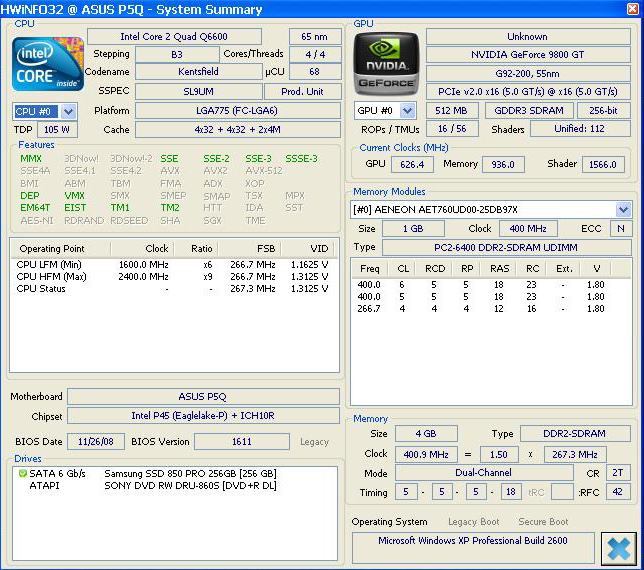Click the green SATA drive status icon

coord(23,473)
